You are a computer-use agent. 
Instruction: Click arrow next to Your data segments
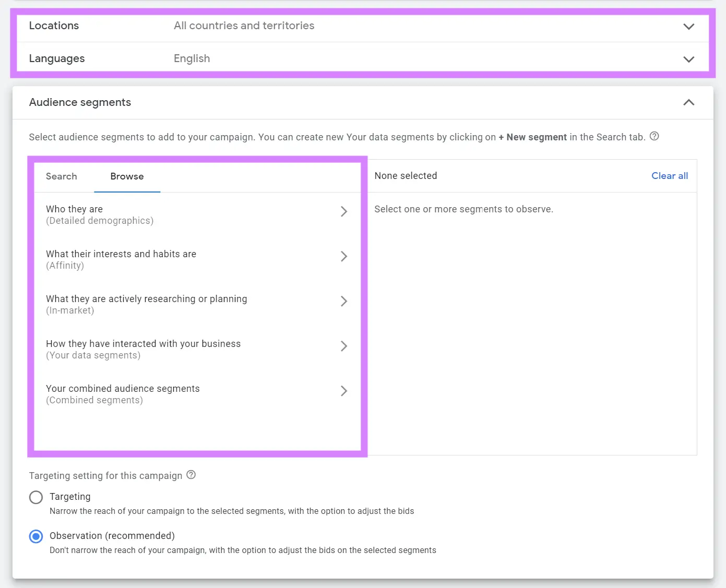[x=343, y=346]
